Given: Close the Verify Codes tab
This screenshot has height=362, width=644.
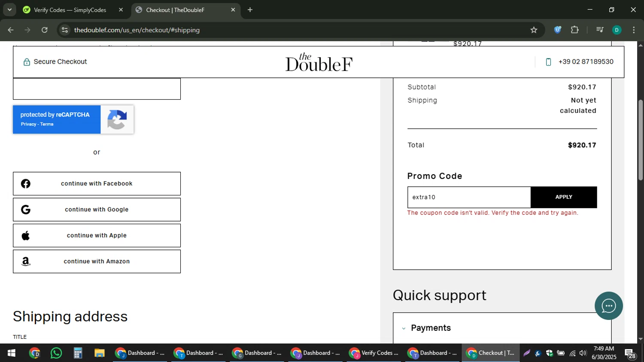Looking at the screenshot, I should click(x=121, y=10).
